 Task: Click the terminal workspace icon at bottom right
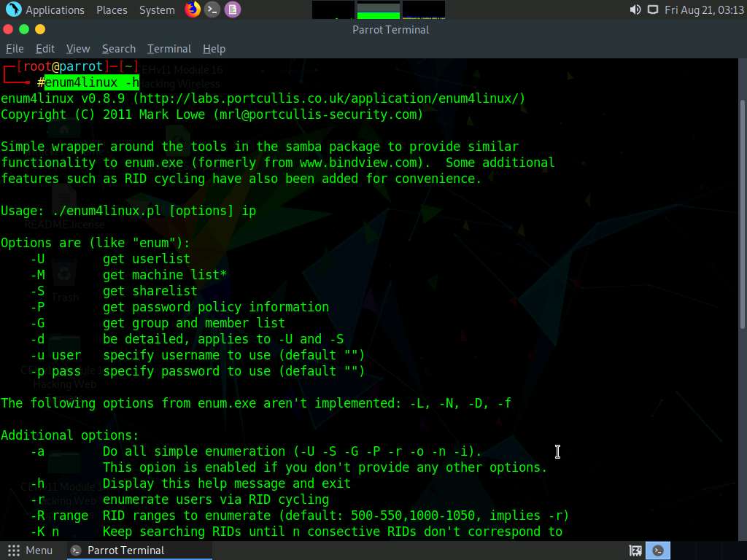[658, 551]
